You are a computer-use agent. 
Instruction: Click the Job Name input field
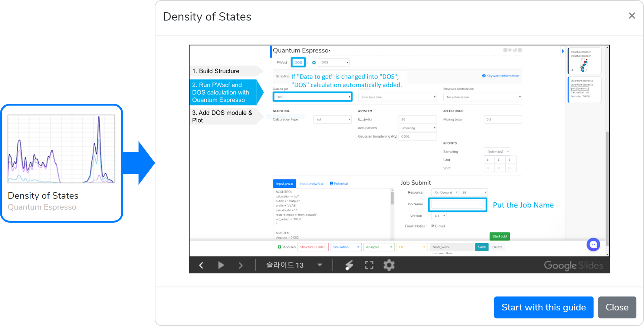coord(457,204)
